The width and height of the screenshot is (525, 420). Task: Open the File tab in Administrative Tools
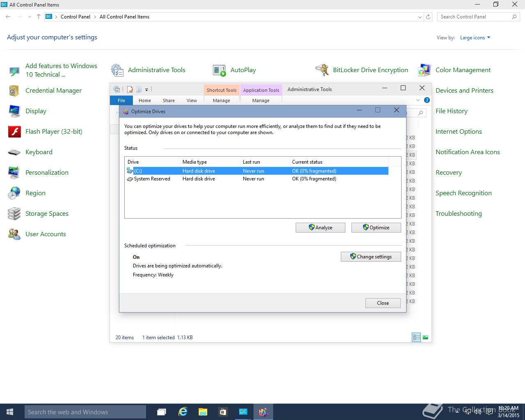121,100
